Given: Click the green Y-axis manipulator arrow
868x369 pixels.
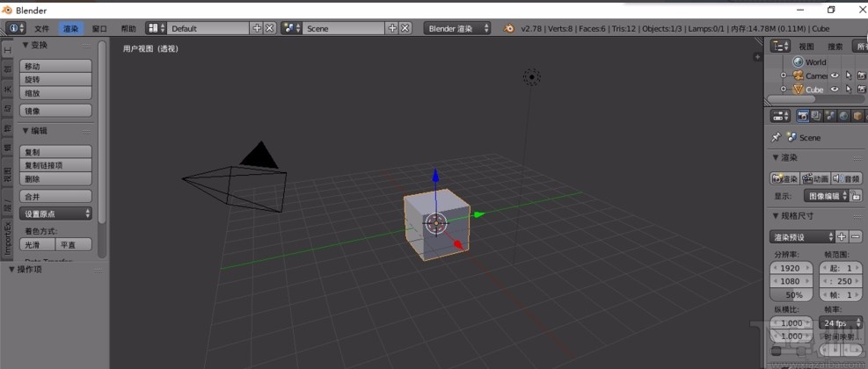Looking at the screenshot, I should tap(479, 214).
